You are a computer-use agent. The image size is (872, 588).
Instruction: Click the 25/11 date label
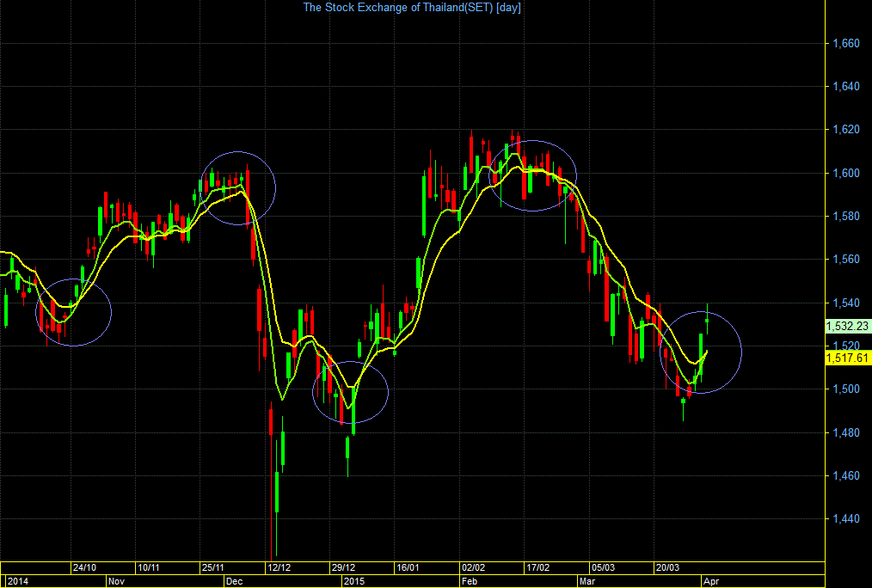(x=213, y=568)
